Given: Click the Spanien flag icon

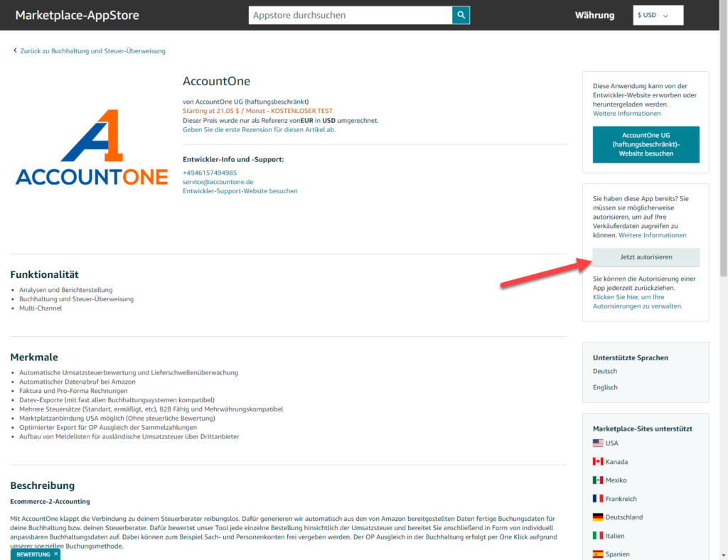Looking at the screenshot, I should click(x=598, y=554).
